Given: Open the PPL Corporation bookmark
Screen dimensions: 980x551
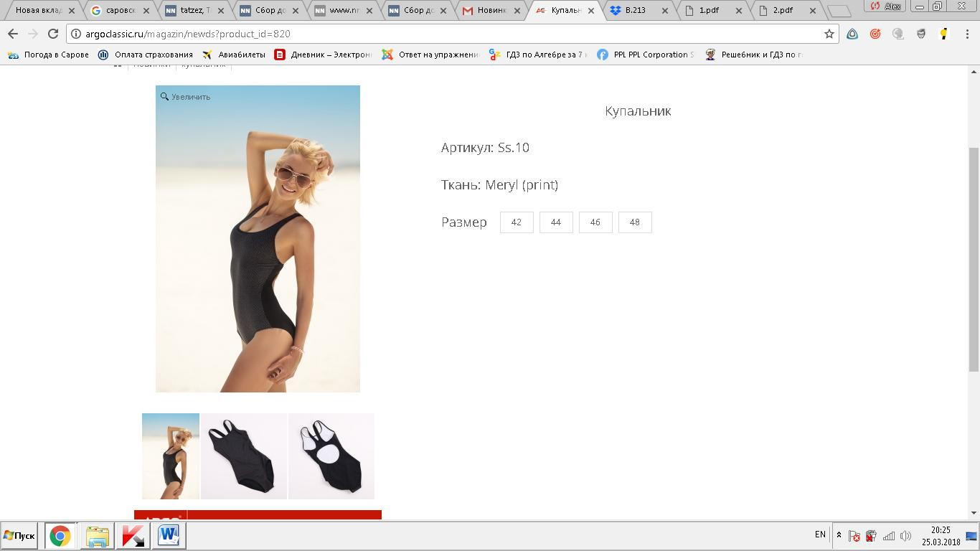Looking at the screenshot, I should pyautogui.click(x=646, y=55).
